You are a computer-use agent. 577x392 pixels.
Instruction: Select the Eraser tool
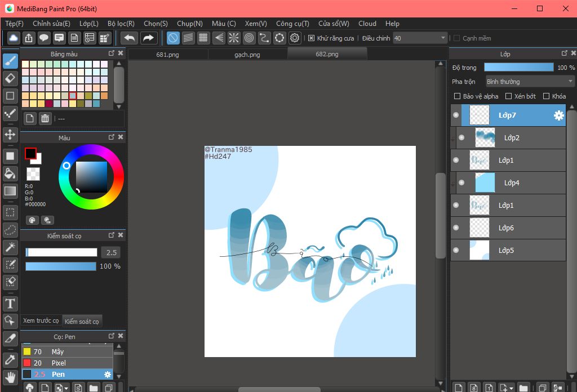click(10, 78)
